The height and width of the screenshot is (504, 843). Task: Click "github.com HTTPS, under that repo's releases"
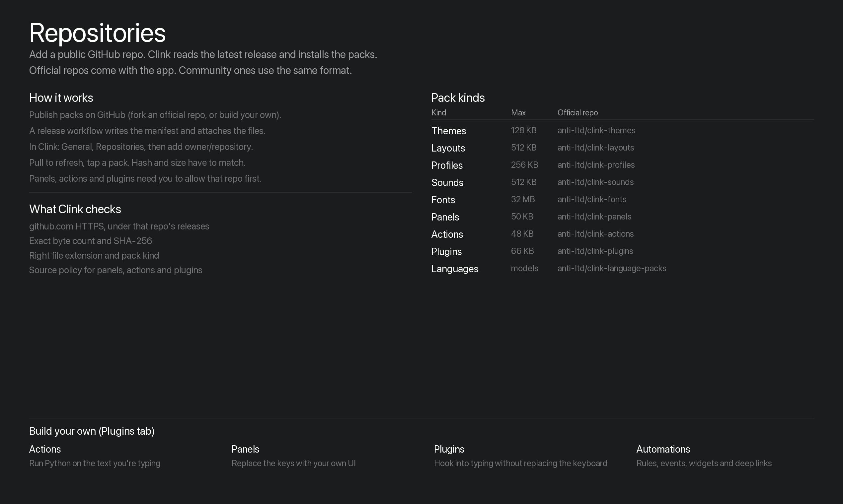tap(119, 226)
